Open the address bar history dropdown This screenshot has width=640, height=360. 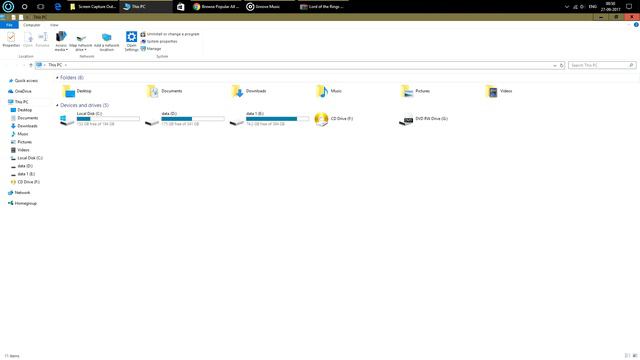pyautogui.click(x=554, y=65)
